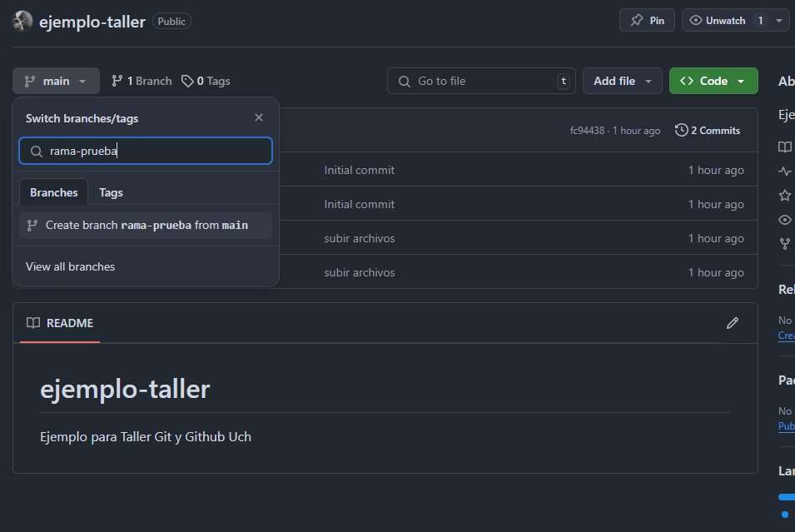Click the pin icon in Pin button
The image size is (795, 532).
[x=636, y=20]
